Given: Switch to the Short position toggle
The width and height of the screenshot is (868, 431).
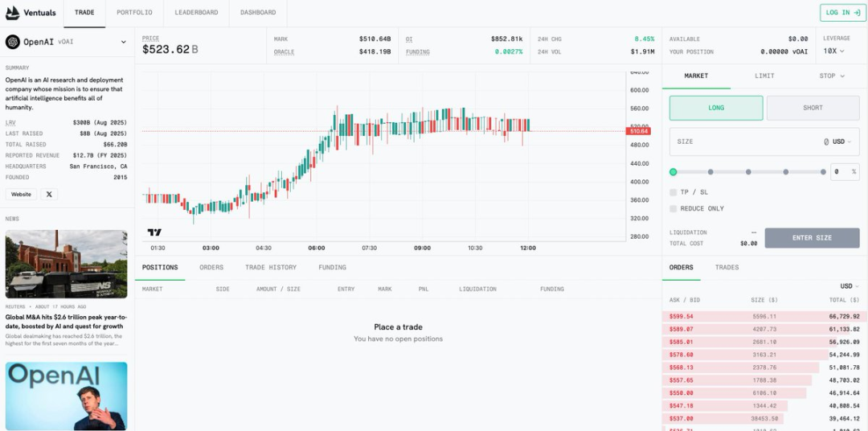Looking at the screenshot, I should (813, 108).
